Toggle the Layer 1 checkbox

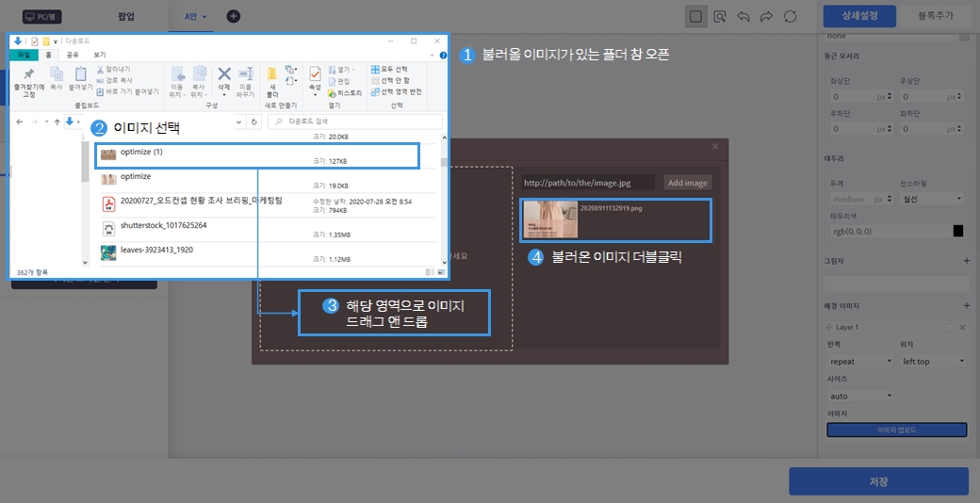[951, 328]
